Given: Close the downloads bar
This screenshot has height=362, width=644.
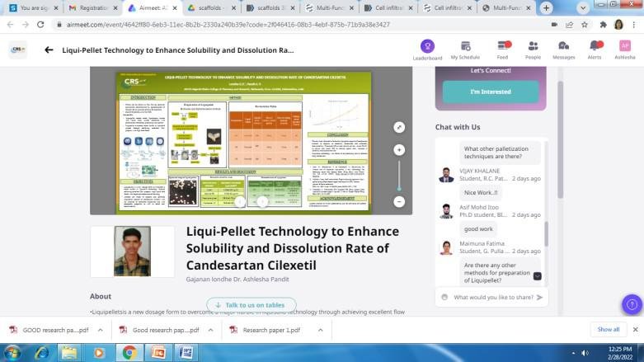Looking at the screenshot, I should click(x=636, y=330).
